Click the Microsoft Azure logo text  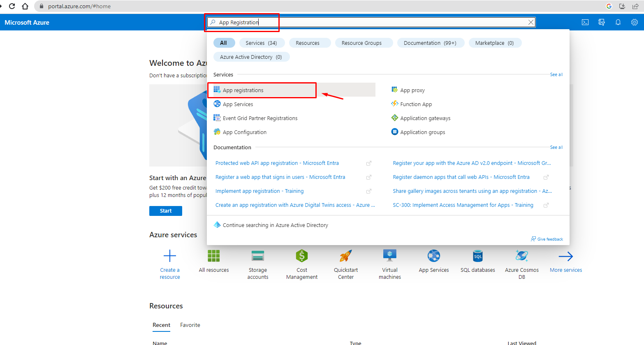point(27,23)
